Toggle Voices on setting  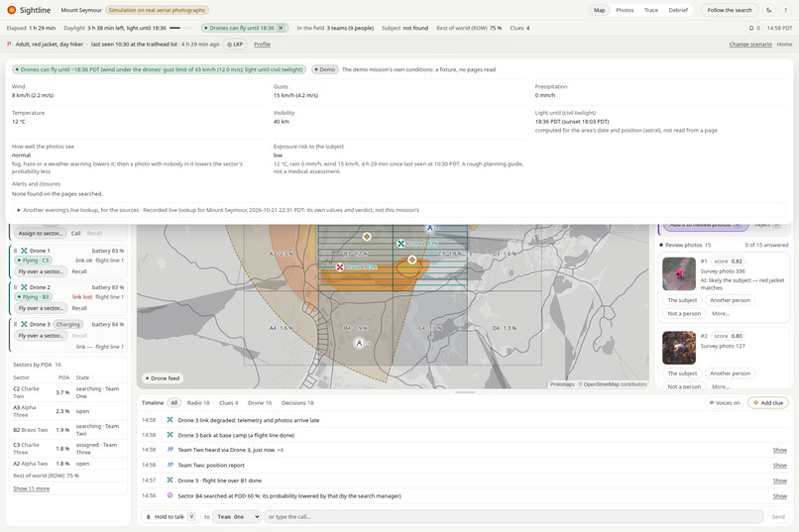pyautogui.click(x=725, y=402)
